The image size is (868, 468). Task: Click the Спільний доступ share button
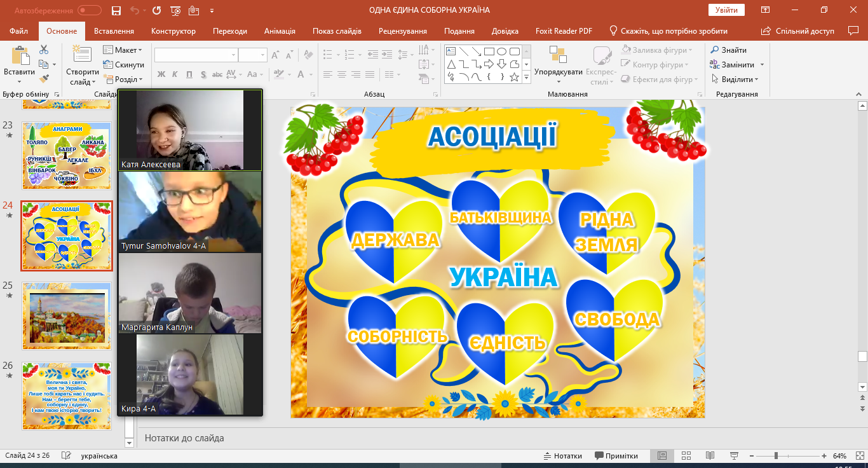click(x=798, y=31)
